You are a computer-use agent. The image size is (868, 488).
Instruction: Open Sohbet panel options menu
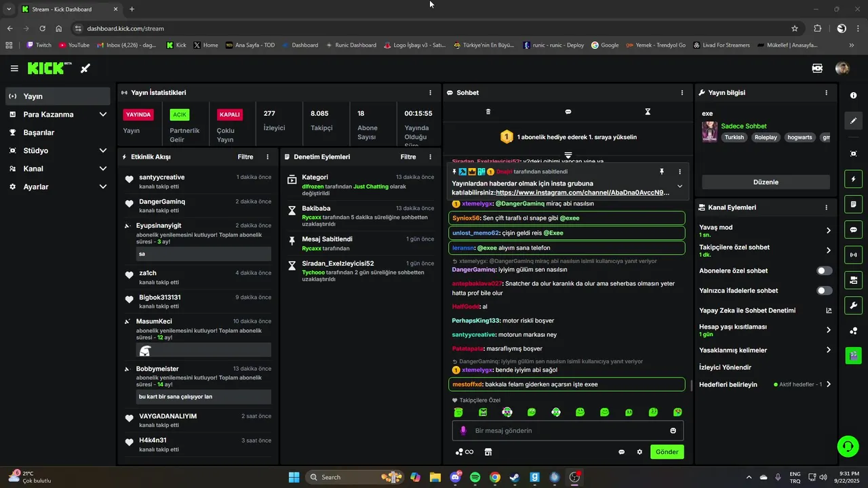coord(682,92)
